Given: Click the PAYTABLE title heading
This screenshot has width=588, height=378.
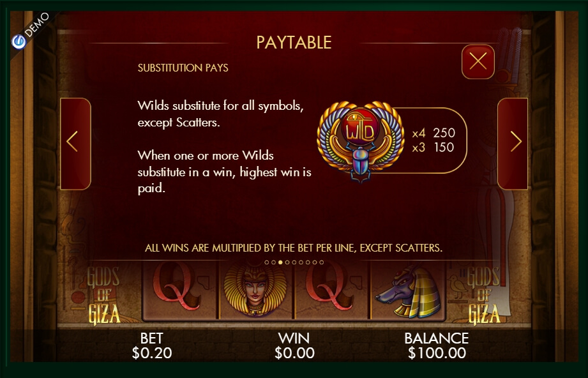Looking at the screenshot, I should click(x=294, y=42).
